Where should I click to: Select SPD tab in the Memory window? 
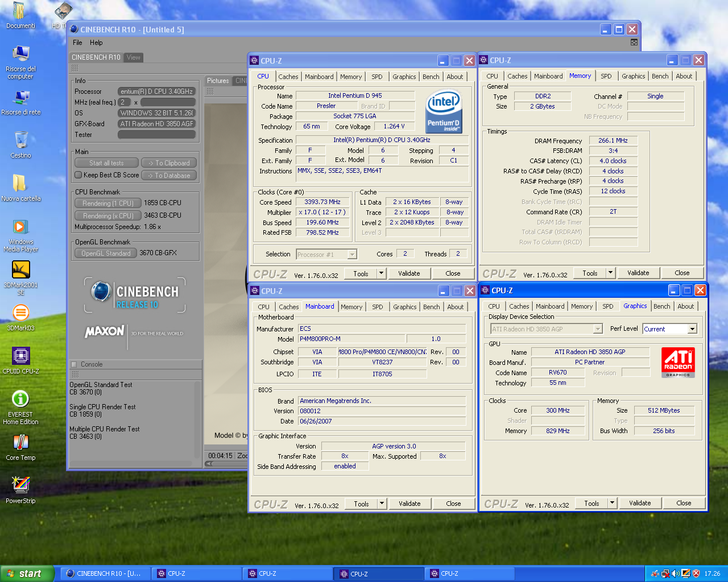(606, 76)
